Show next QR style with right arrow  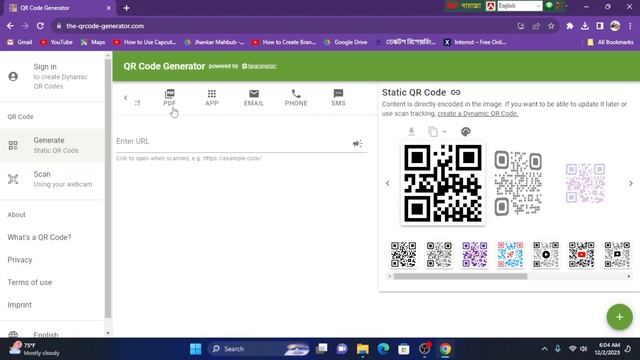tap(631, 183)
